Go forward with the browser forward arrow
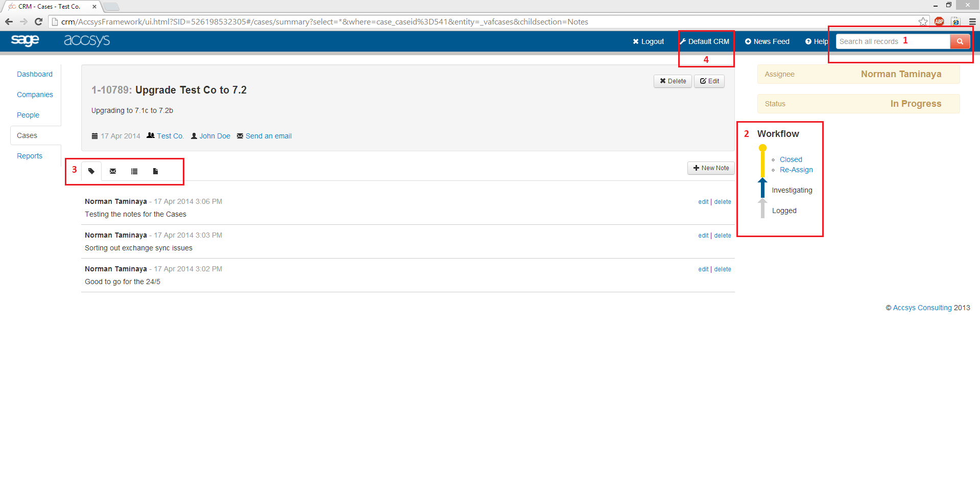 pos(23,21)
